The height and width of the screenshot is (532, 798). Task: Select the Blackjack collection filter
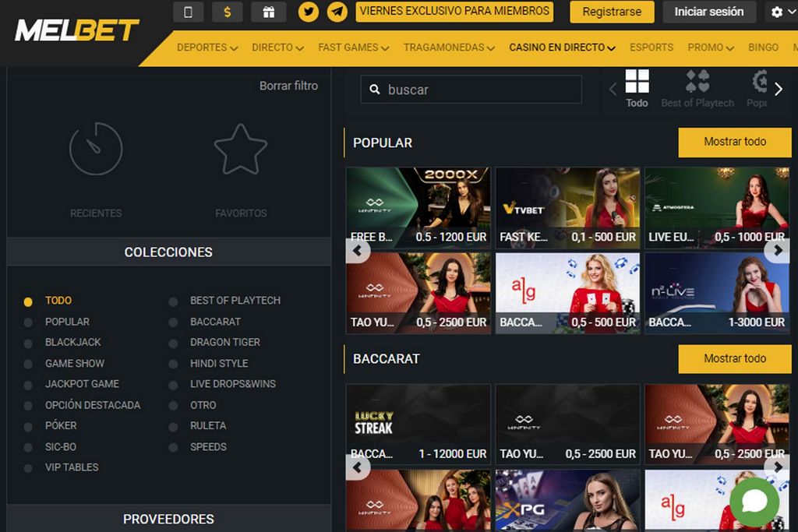click(72, 342)
